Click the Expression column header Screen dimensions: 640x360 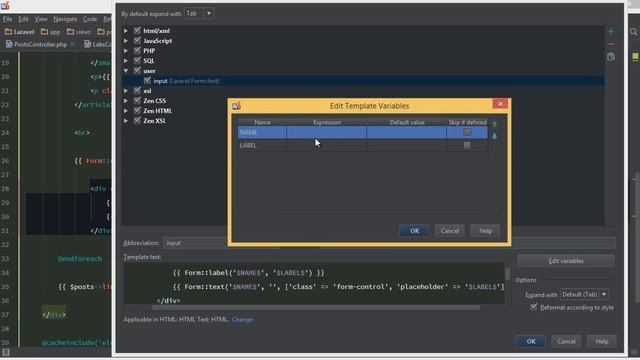click(x=327, y=122)
